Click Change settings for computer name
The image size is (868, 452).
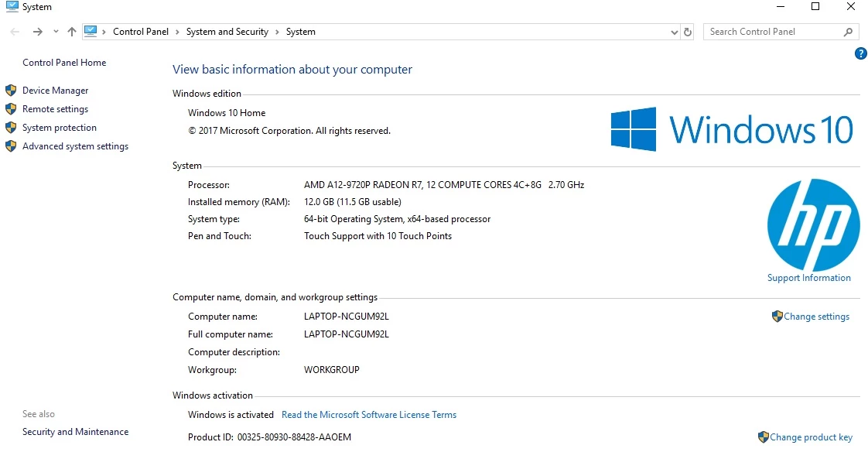[816, 317]
